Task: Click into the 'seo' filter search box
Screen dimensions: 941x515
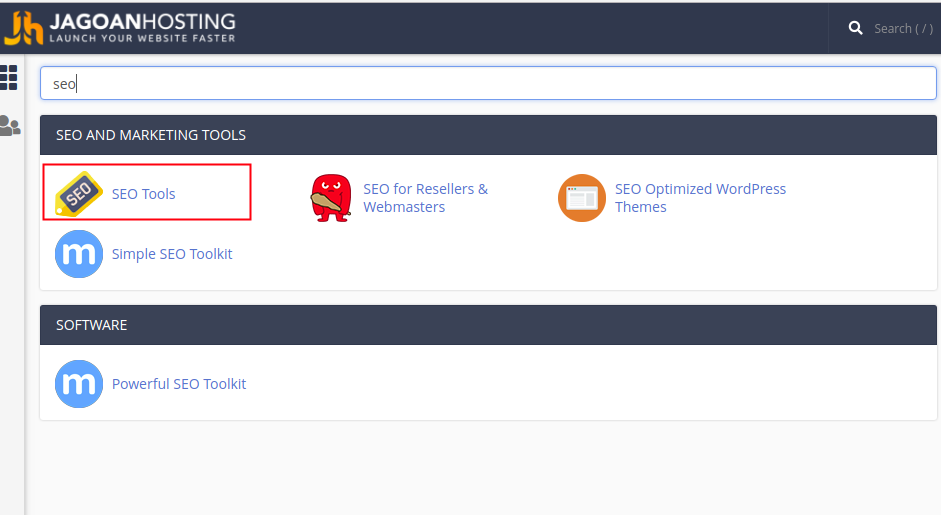Action: tap(488, 83)
